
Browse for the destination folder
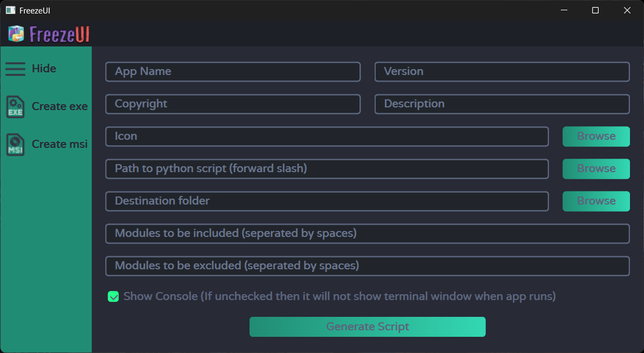(596, 201)
